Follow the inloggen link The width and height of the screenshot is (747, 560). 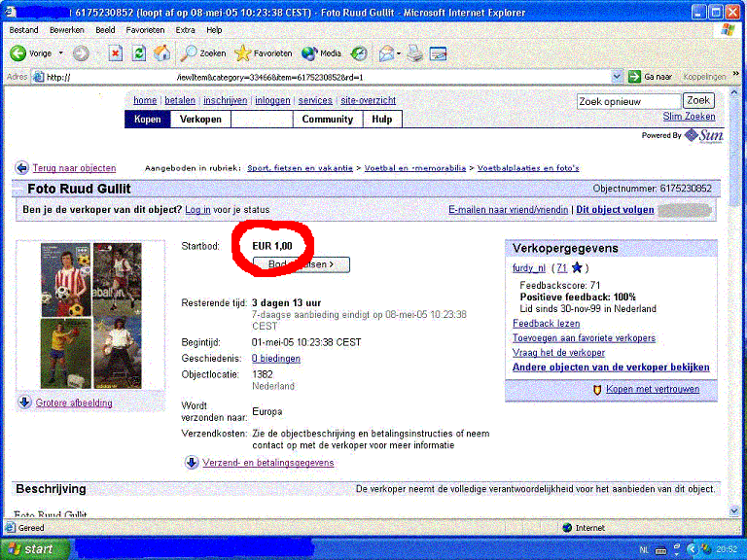coord(272,100)
